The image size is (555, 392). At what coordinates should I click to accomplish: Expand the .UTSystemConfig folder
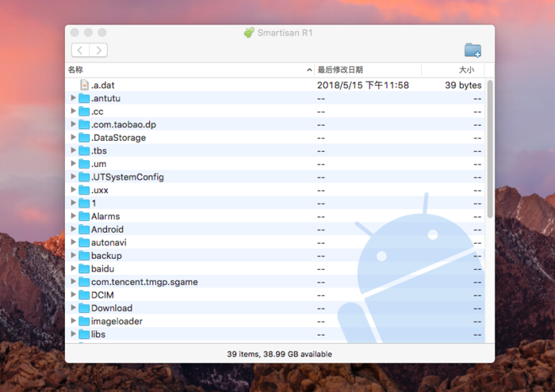(x=73, y=176)
